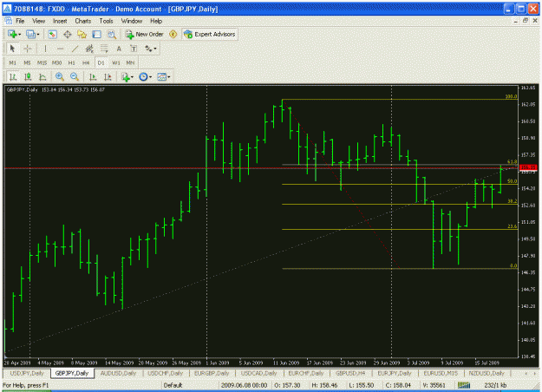This screenshot has width=542, height=392.
Task: Toggle the Expert Advisors button
Action: [210, 34]
